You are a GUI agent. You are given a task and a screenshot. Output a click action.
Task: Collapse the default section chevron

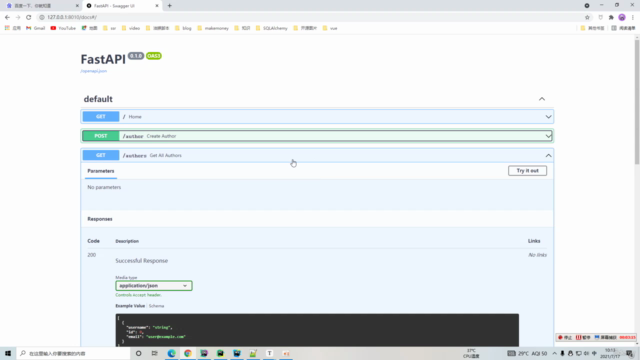(x=542, y=99)
